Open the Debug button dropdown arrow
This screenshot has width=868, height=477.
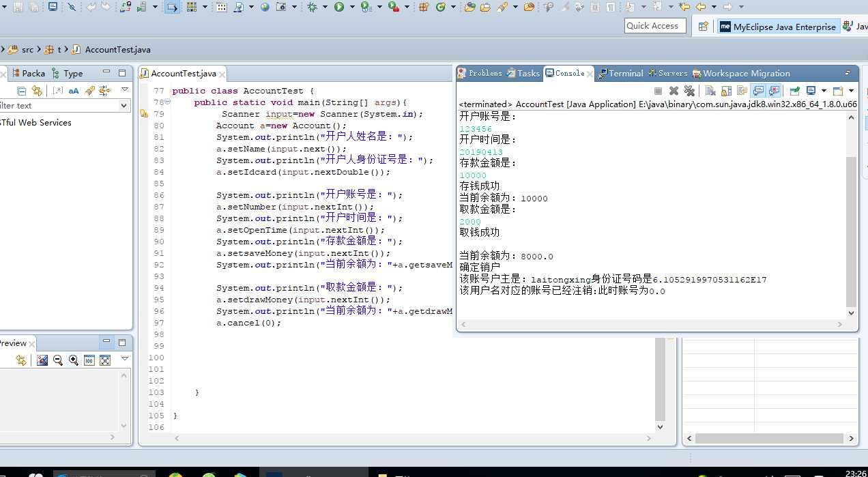[325, 7]
